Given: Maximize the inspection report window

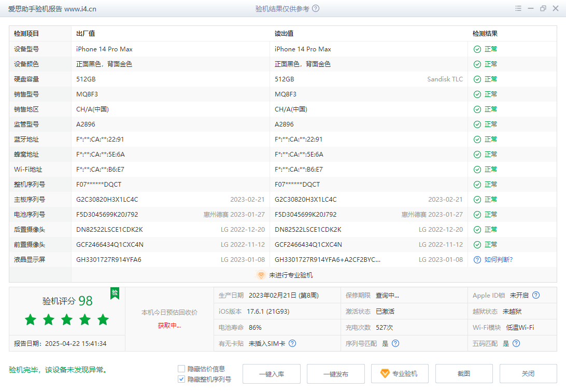Looking at the screenshot, I should coord(543,8).
